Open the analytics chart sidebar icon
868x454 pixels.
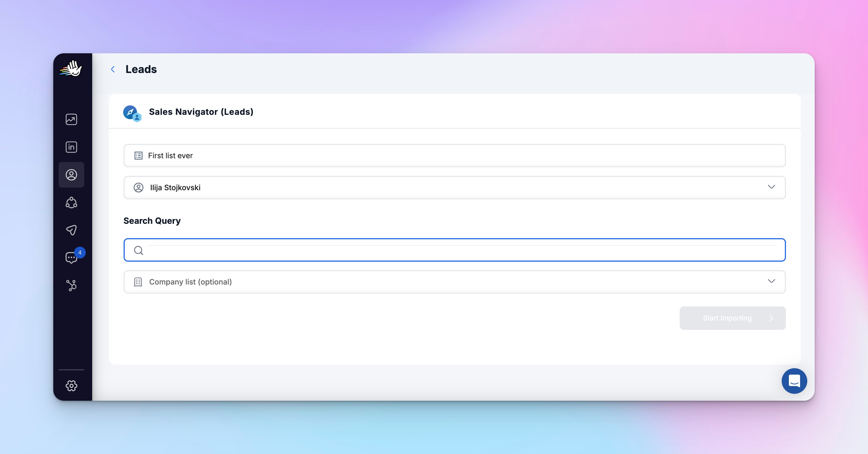[x=71, y=119]
